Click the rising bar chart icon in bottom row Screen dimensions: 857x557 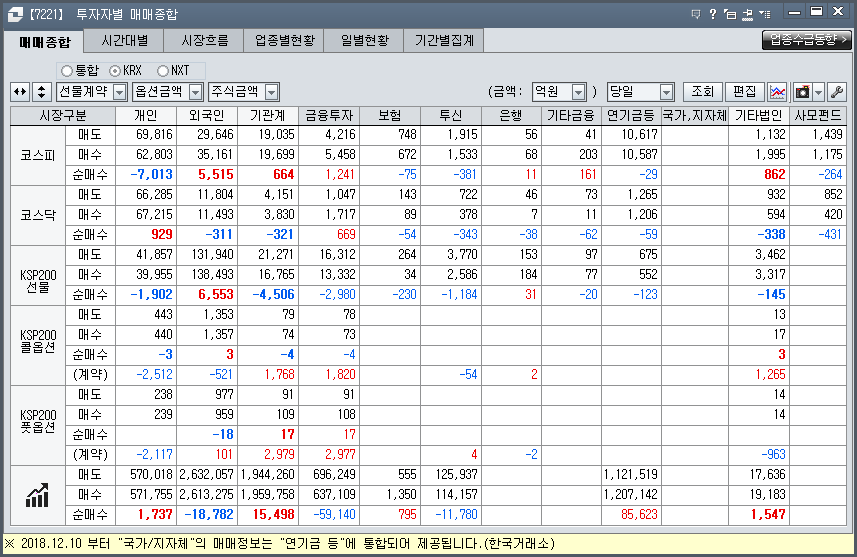[x=37, y=495]
